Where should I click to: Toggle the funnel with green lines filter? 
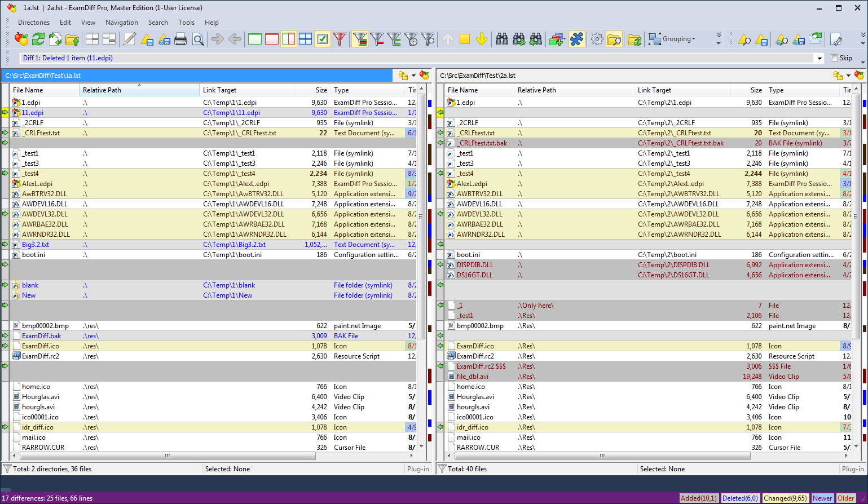coord(394,39)
